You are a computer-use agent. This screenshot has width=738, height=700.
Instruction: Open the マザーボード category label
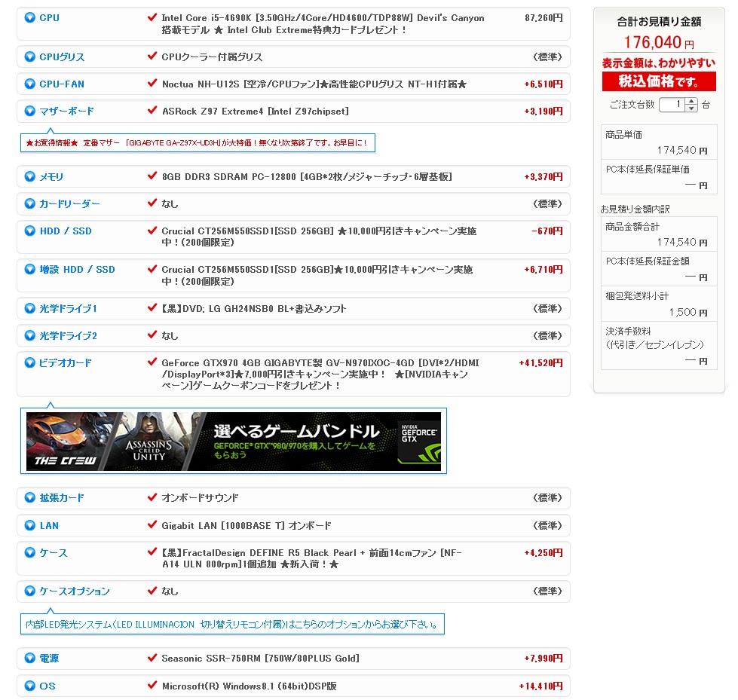point(67,112)
